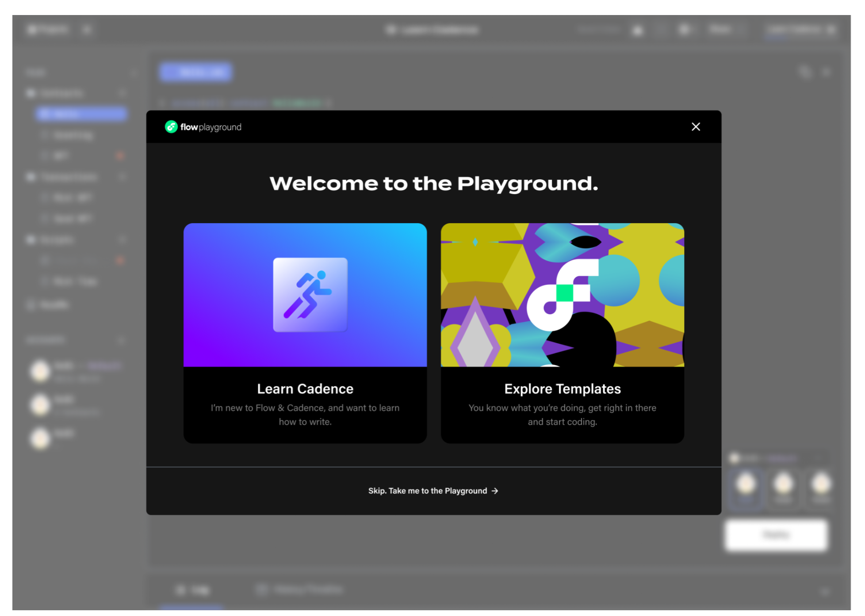Click the blurred white button in background
Screen dimensions: 865x616
776,535
